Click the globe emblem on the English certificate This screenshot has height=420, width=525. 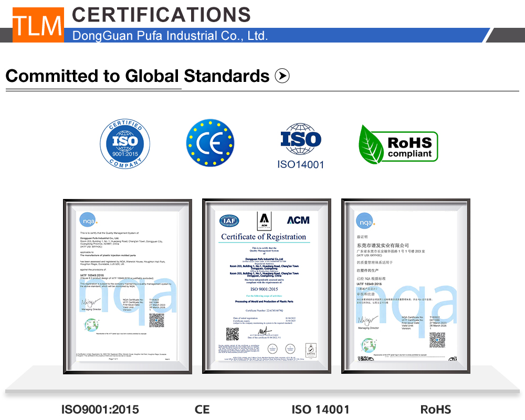click(91, 324)
